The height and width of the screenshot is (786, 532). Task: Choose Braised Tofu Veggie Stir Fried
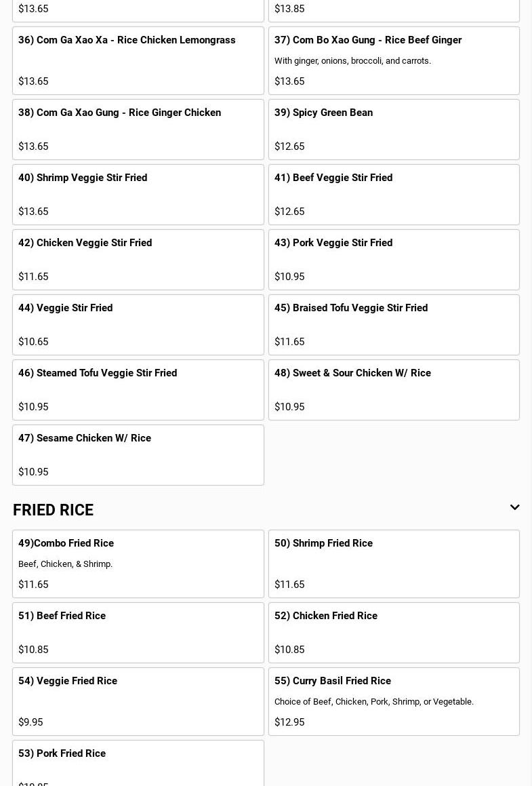(393, 324)
